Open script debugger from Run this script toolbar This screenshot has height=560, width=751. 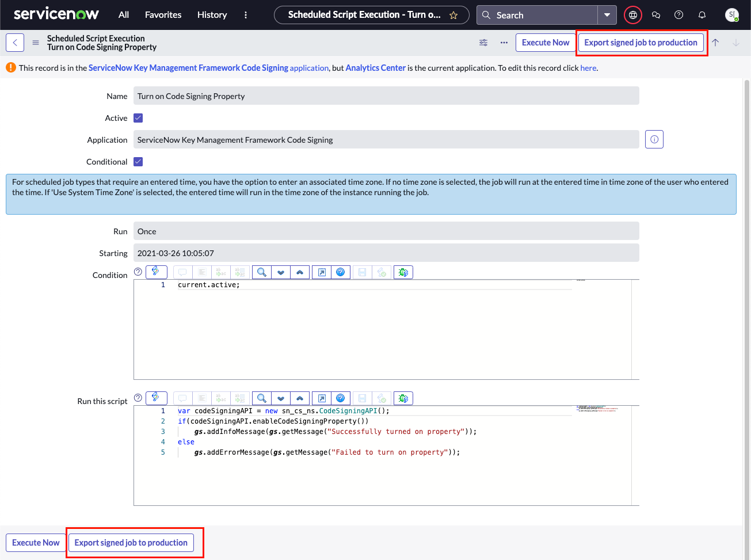click(403, 398)
